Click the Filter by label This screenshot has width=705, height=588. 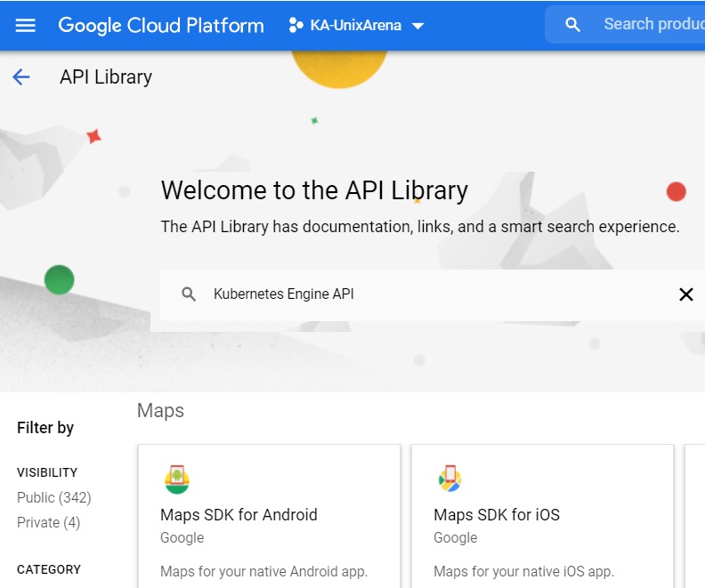pyautogui.click(x=45, y=428)
